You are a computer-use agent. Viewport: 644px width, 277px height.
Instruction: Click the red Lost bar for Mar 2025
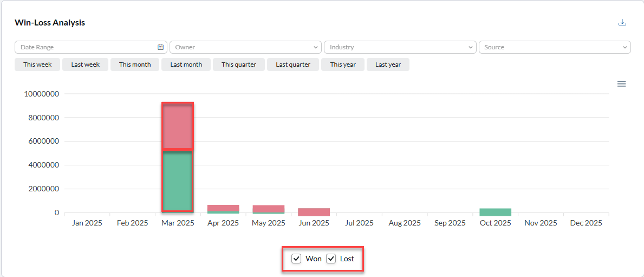click(x=178, y=126)
